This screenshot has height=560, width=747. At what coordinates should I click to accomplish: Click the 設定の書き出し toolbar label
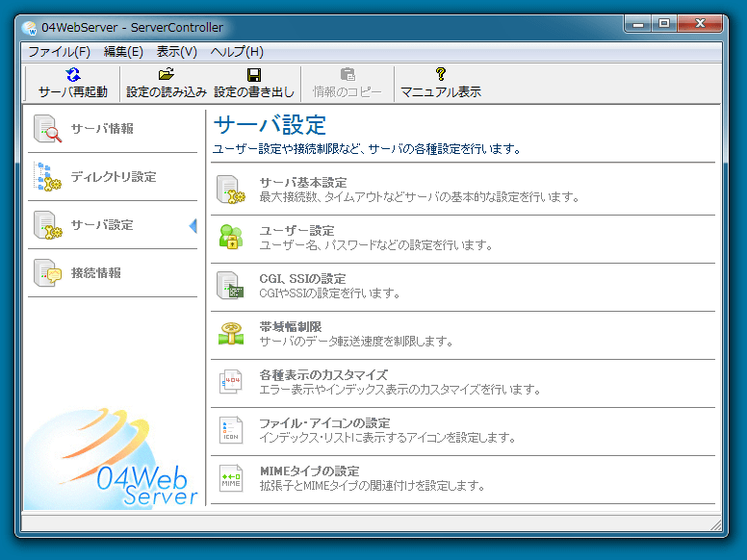(x=254, y=92)
